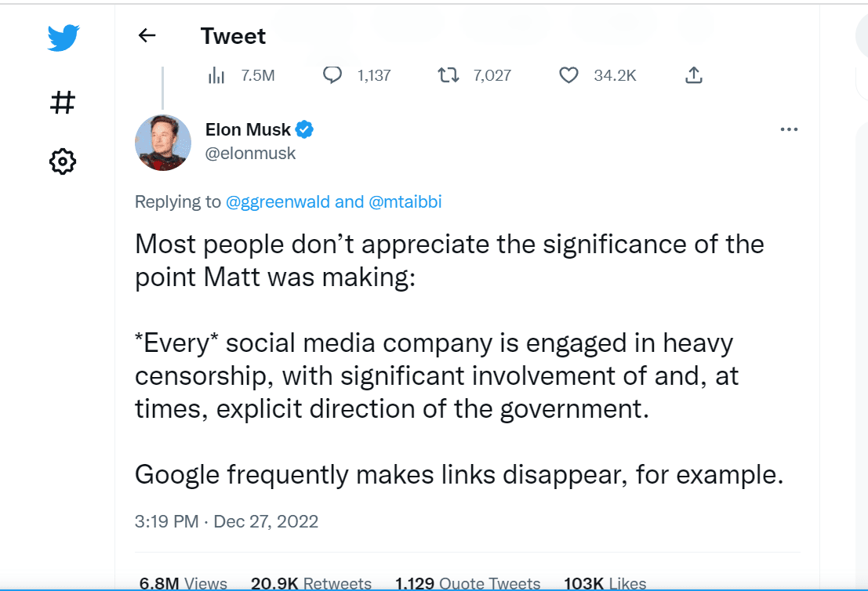868x591 pixels.
Task: Go back using the arrow icon
Action: coord(147,35)
